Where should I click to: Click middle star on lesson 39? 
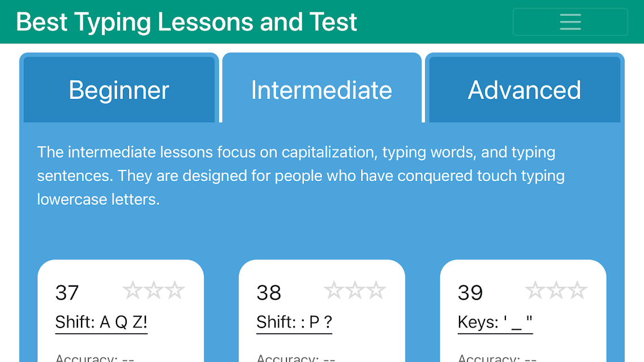click(556, 290)
